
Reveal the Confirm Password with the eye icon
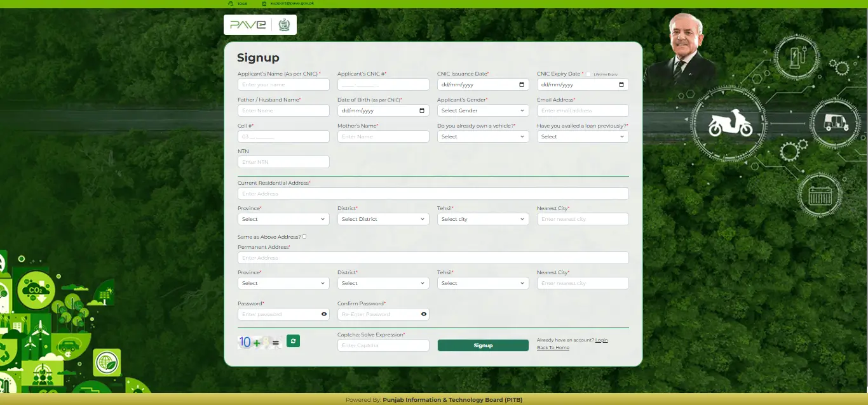tap(423, 314)
